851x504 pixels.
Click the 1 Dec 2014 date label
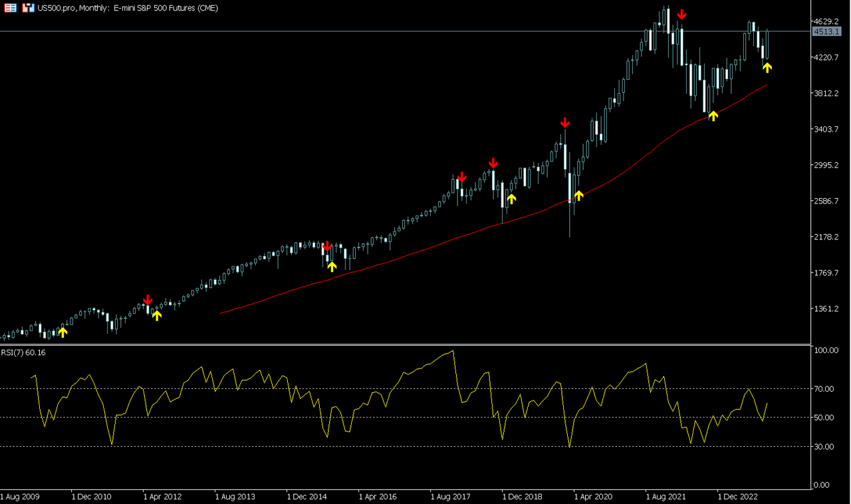click(x=307, y=497)
